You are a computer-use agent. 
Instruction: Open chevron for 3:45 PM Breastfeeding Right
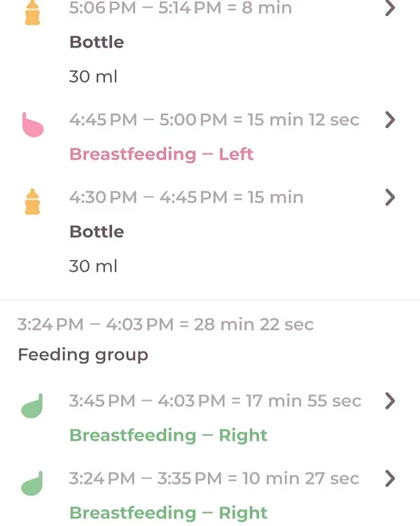[x=390, y=401]
